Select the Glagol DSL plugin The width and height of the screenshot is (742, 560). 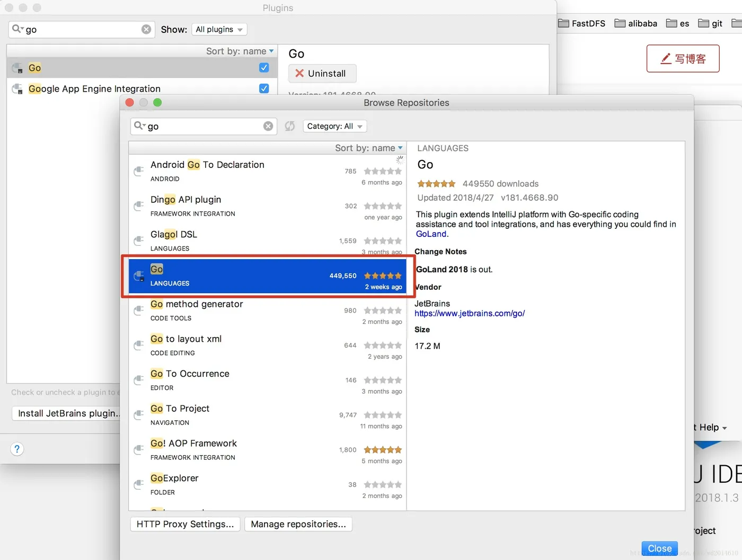click(268, 241)
